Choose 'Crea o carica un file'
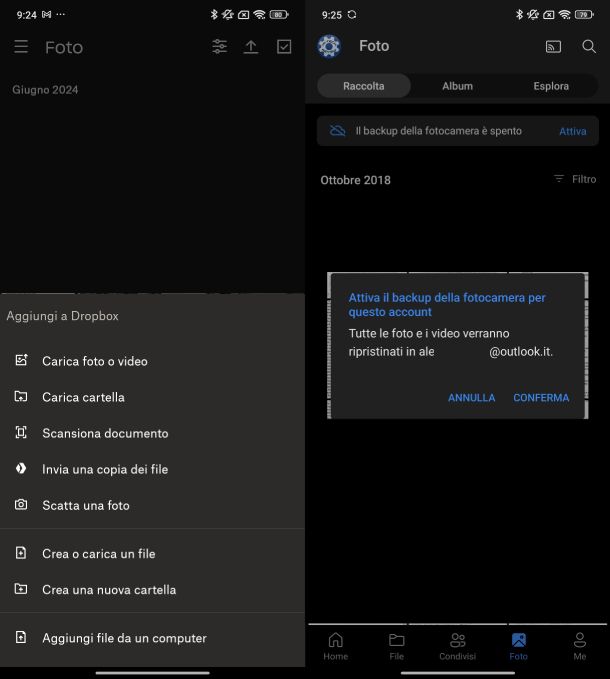 [x=152, y=553]
